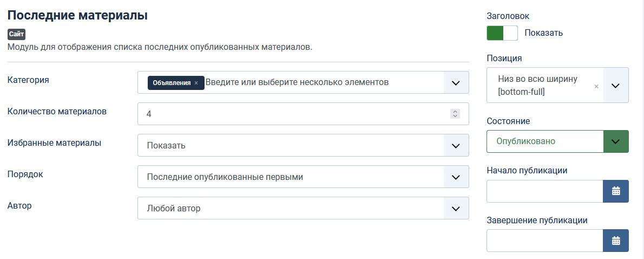Click the Сайт badge label
This screenshot has height=259, width=644.
point(17,34)
